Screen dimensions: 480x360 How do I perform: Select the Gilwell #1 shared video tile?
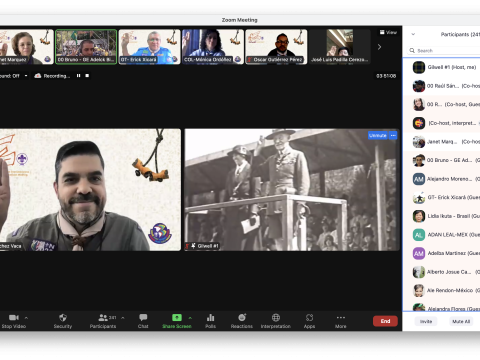[292, 190]
